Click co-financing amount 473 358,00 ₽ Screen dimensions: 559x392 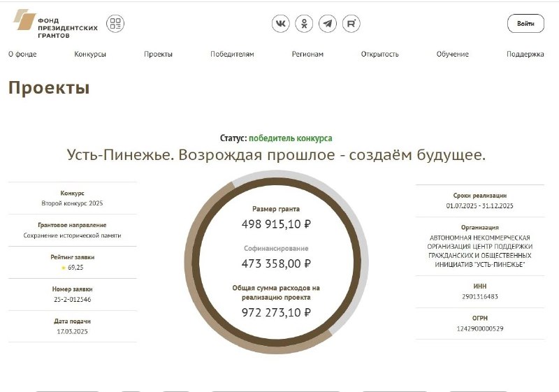[x=276, y=263]
